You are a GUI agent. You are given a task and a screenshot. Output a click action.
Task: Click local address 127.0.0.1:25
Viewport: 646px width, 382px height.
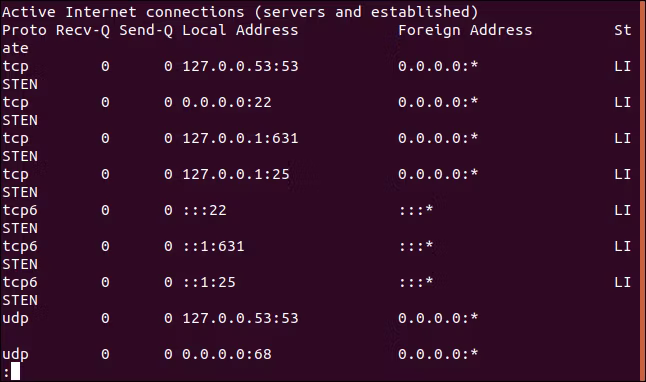[236, 174]
